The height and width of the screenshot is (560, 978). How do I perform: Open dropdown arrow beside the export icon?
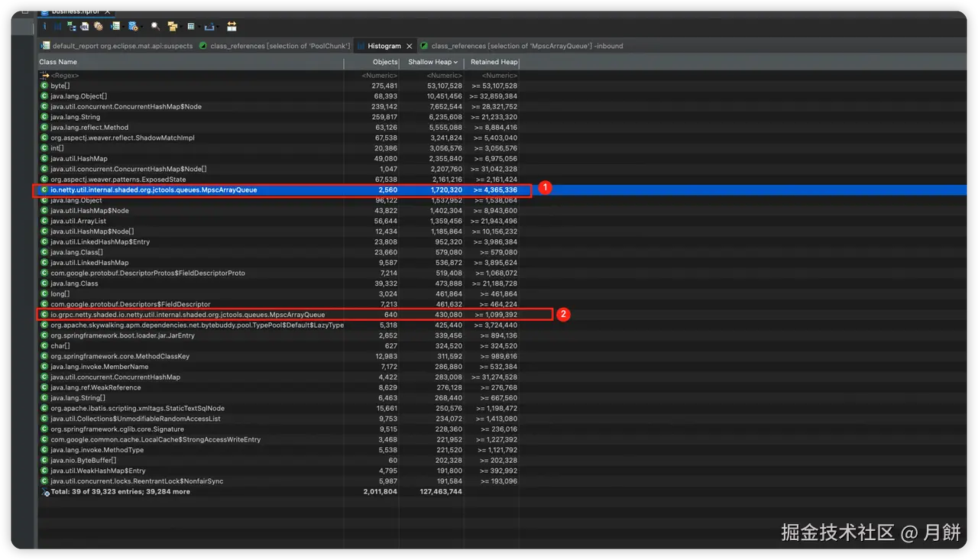coord(218,27)
